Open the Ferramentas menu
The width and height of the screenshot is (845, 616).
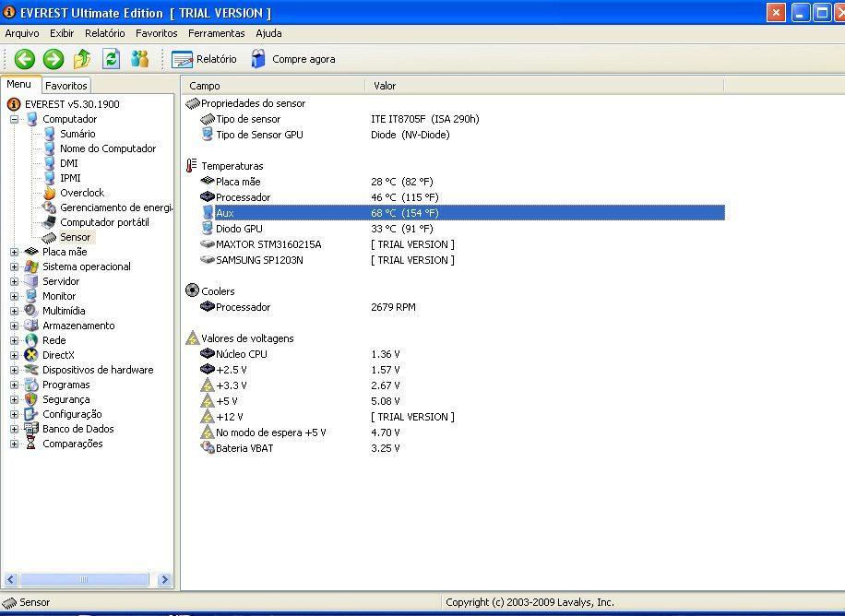(216, 33)
